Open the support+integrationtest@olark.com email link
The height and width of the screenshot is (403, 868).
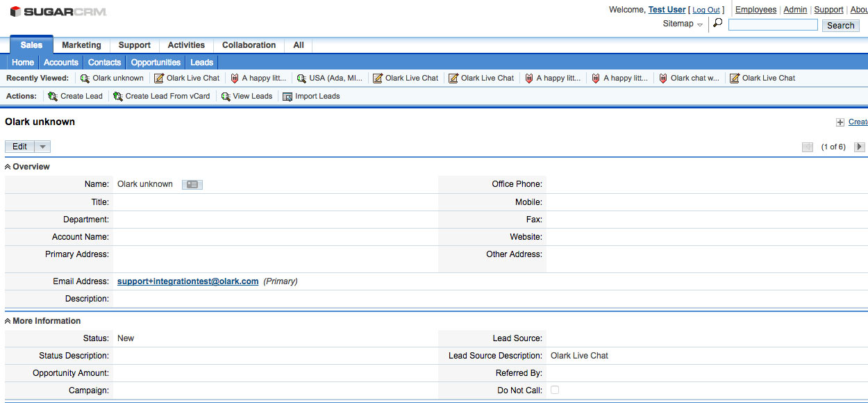click(x=187, y=281)
